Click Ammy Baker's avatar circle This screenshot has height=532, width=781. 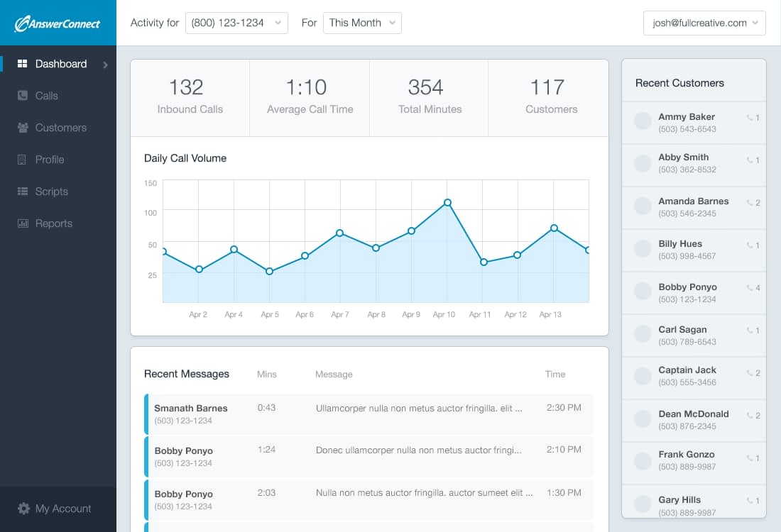[643, 121]
